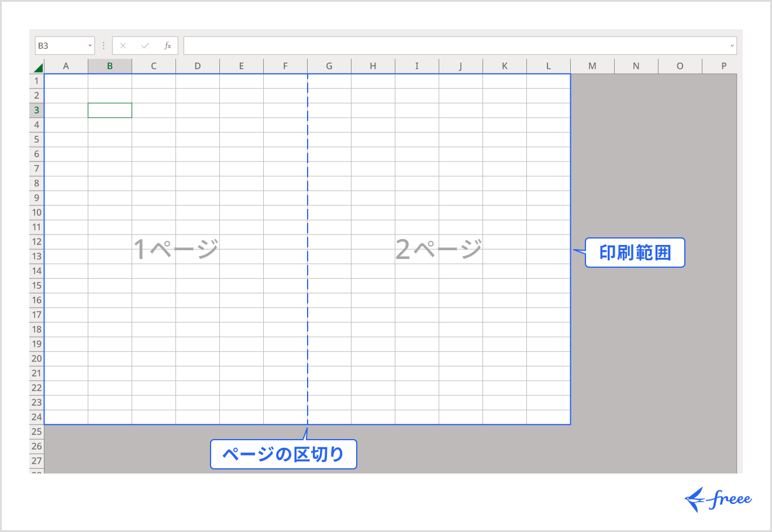Image resolution: width=772 pixels, height=532 pixels.
Task: Open the Name Box dropdown arrow
Action: point(89,45)
